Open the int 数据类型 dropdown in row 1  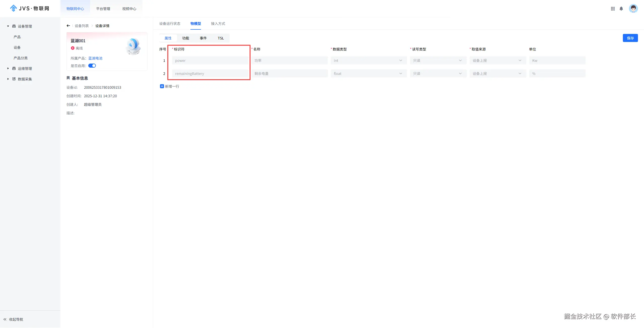point(368,60)
